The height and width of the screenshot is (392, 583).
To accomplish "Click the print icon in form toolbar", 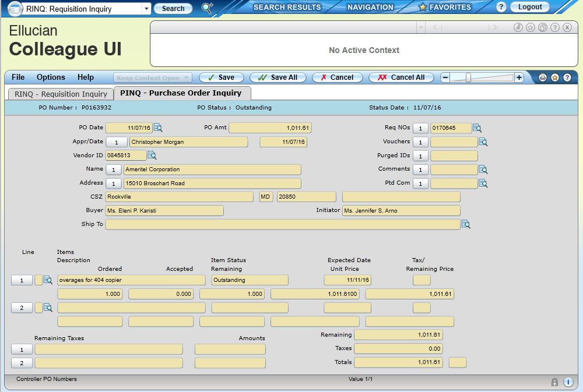I will point(543,77).
